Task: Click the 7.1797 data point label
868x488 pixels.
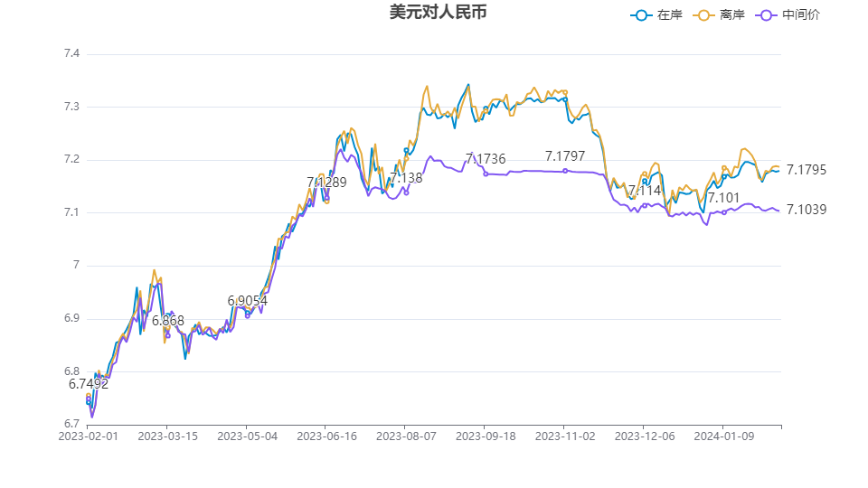Action: point(565,156)
